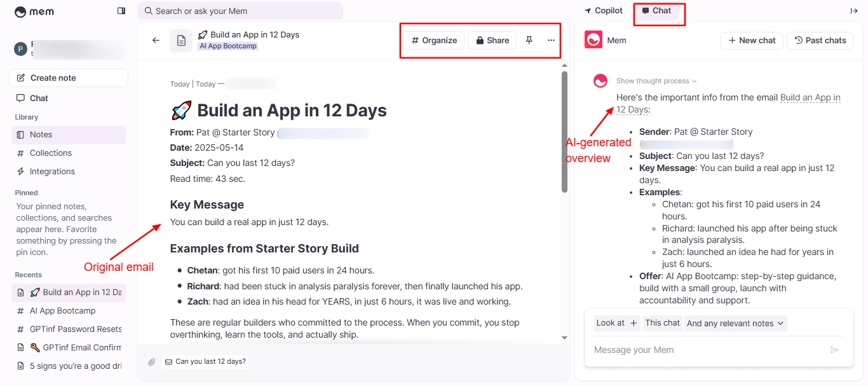Screen dimensions: 868x386
Task: Switch to the Copilot tab
Action: [604, 11]
